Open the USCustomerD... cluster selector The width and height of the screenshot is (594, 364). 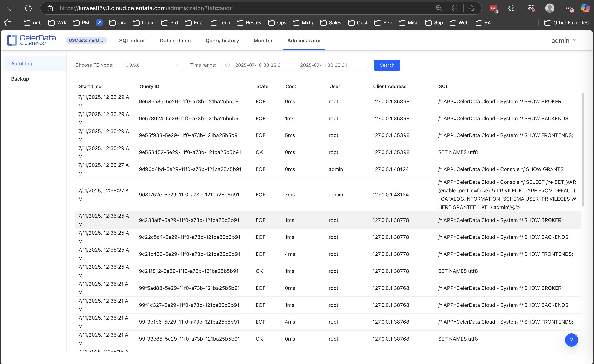click(86, 40)
